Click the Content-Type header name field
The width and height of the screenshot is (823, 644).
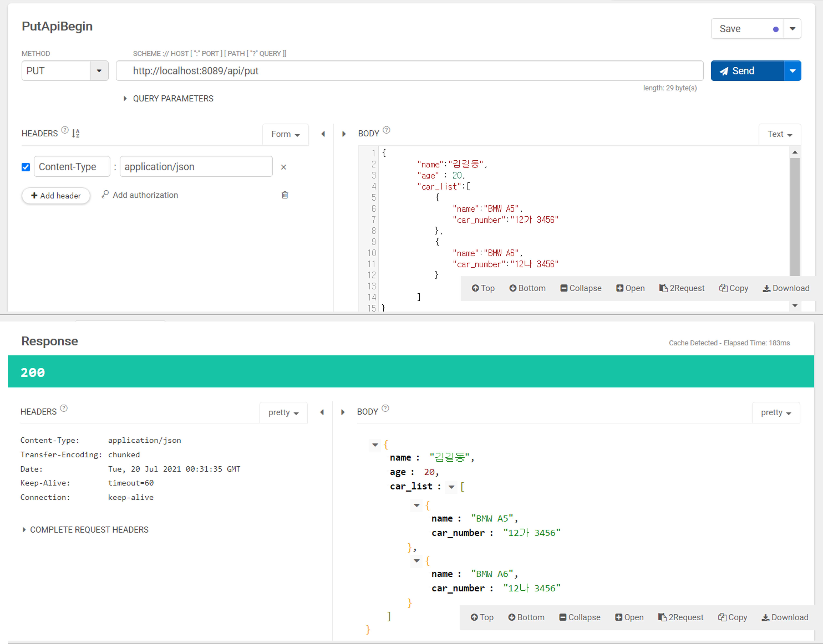[x=72, y=167]
